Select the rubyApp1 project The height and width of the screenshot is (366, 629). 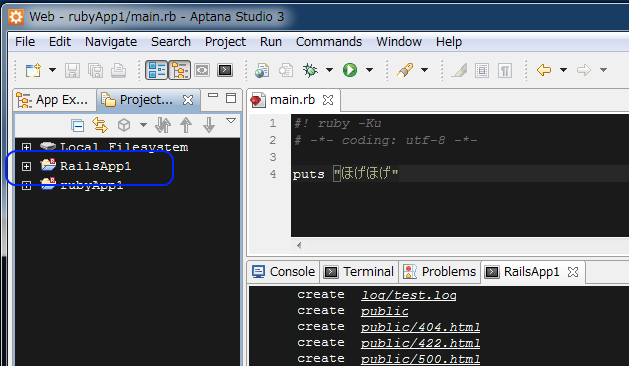point(92,185)
